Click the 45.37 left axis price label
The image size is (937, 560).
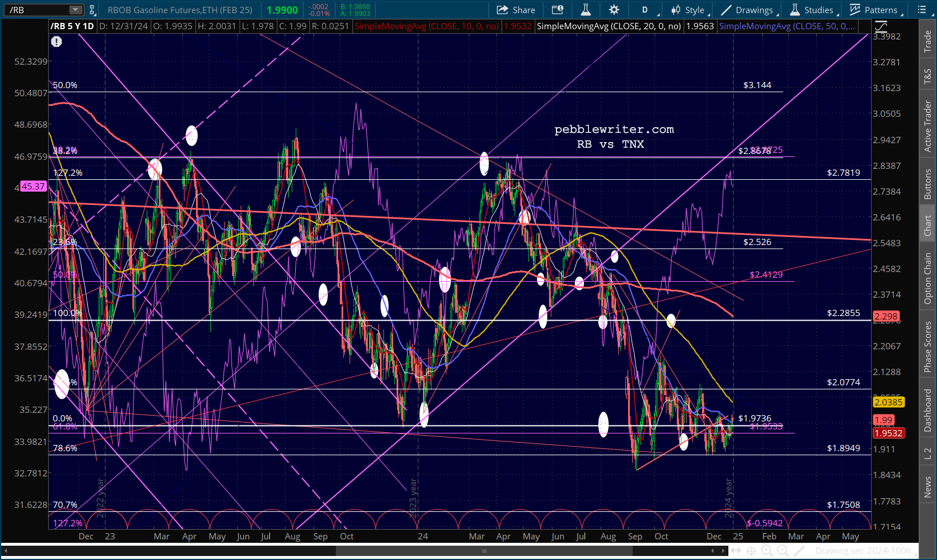tap(33, 186)
